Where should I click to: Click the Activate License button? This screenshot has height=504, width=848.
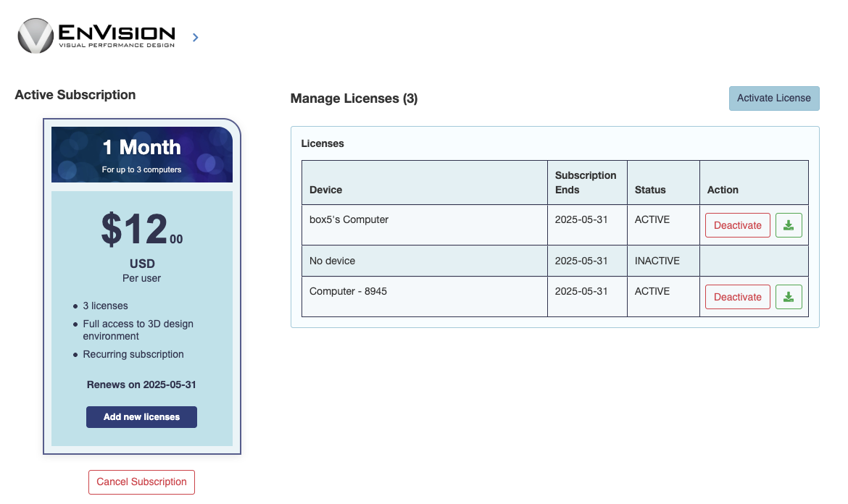(773, 98)
